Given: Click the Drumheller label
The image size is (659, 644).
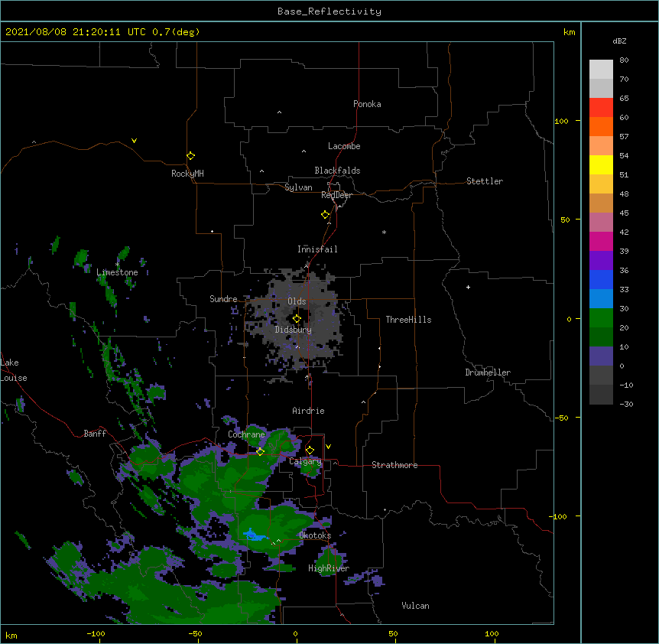Looking at the screenshot, I should click(488, 372).
